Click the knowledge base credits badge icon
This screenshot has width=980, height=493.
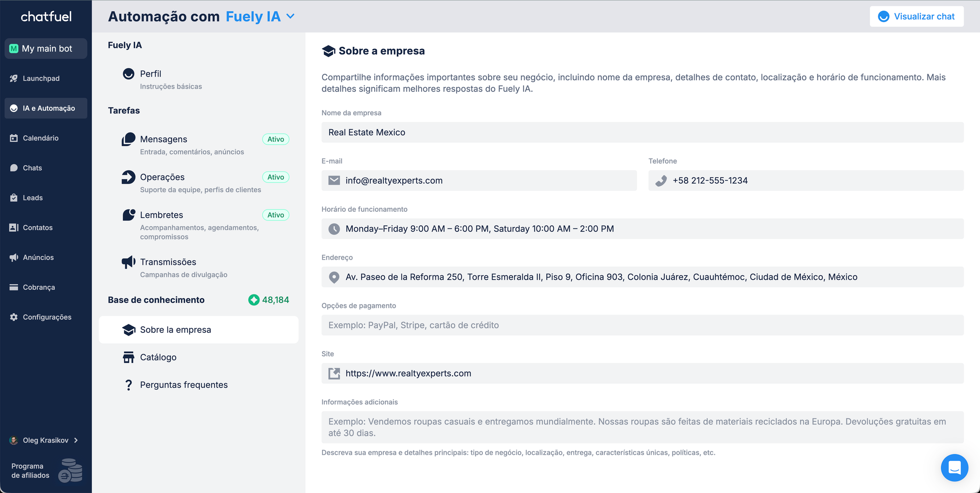point(254,300)
